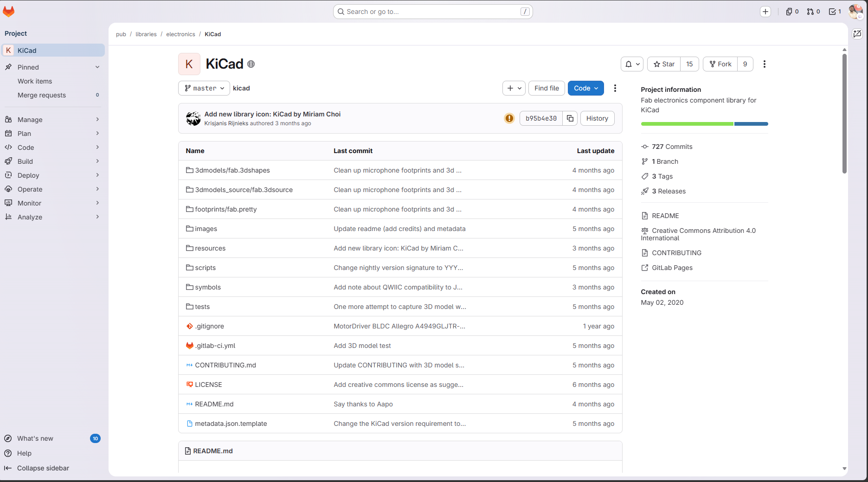
Task: Open the footprints/fab.pretty folder
Action: tap(226, 209)
